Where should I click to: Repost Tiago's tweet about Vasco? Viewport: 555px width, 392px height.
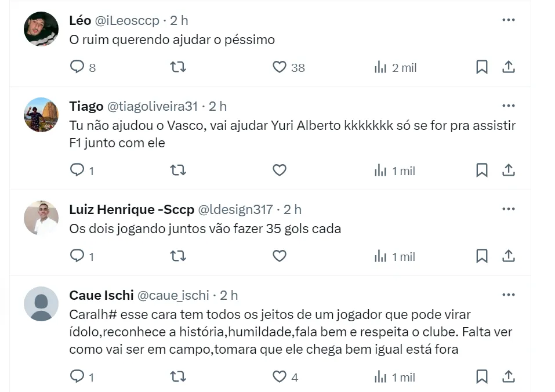178,170
